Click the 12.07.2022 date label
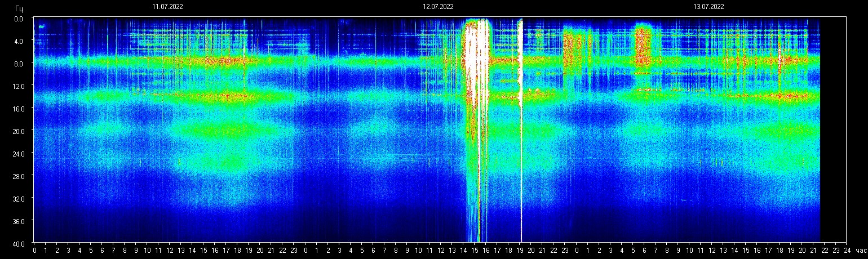868x259 pixels. pyautogui.click(x=438, y=7)
